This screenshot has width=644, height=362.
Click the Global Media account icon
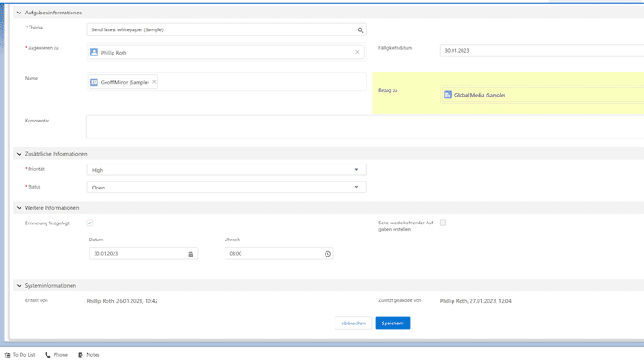point(448,94)
